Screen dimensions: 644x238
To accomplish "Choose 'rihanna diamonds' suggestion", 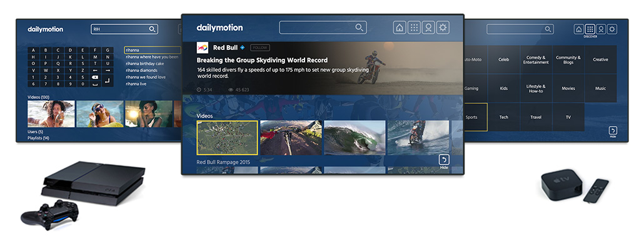I will point(142,70).
